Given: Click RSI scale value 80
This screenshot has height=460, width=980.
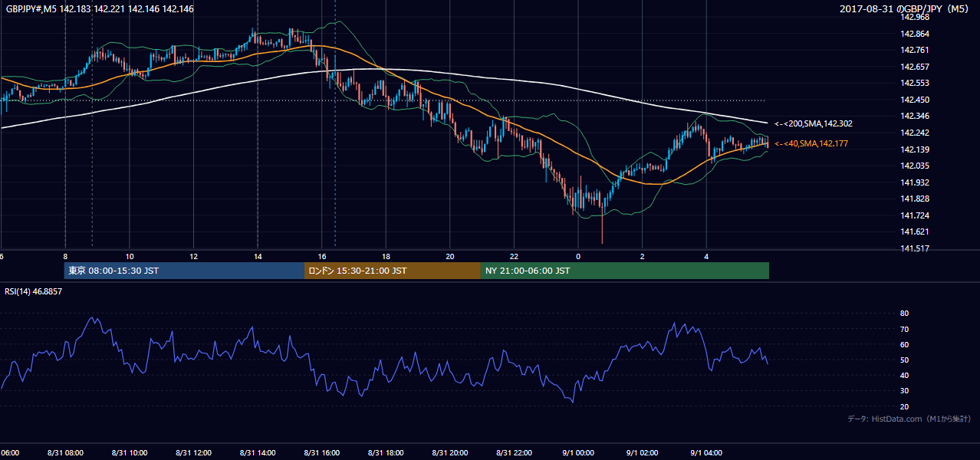Looking at the screenshot, I should click(x=904, y=314).
